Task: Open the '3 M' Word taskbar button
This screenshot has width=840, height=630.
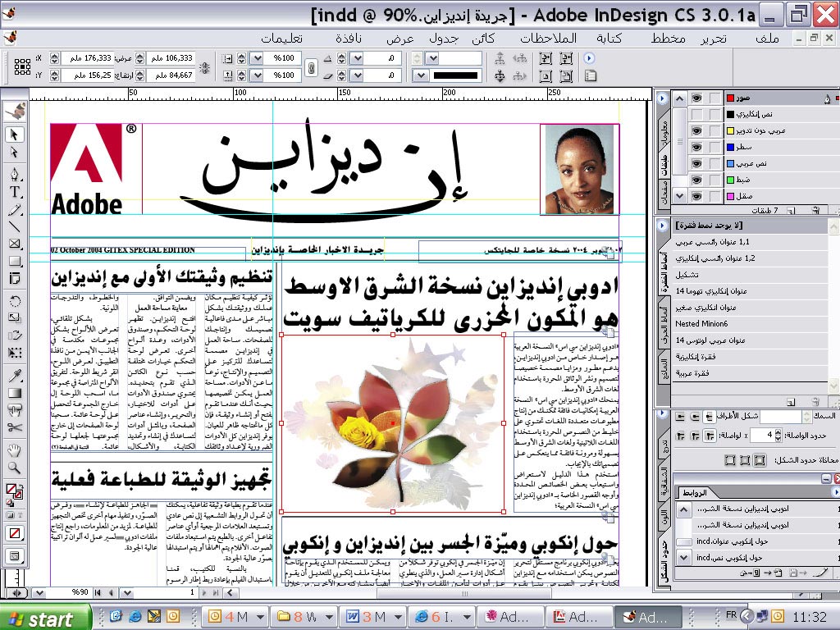Action: pyautogui.click(x=374, y=617)
